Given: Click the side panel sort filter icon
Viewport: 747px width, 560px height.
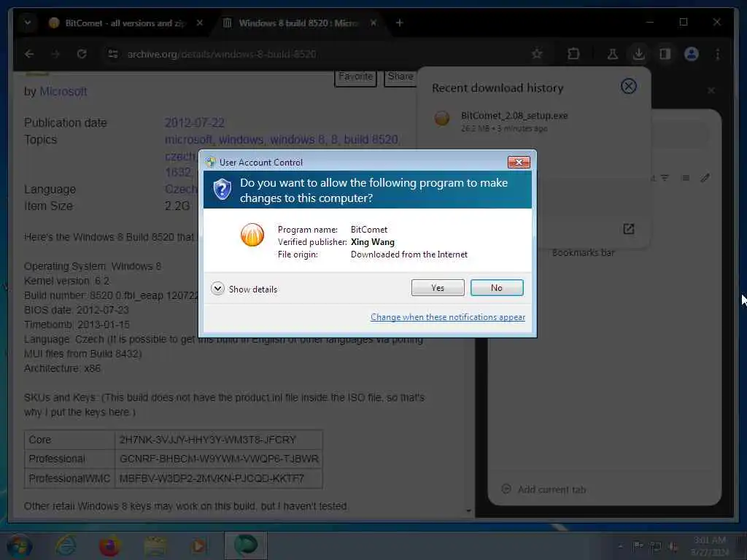Looking at the screenshot, I should pos(665,178).
